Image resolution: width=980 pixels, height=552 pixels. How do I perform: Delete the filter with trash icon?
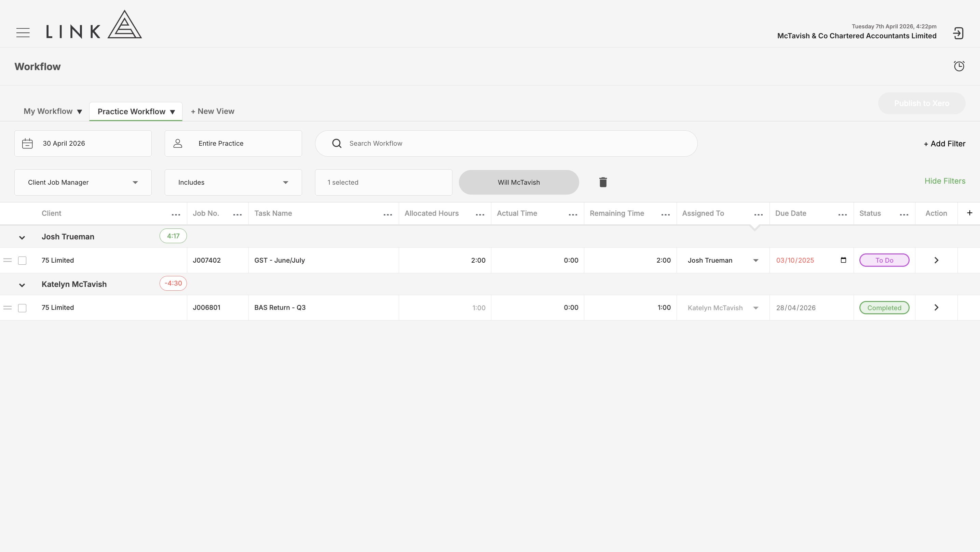click(603, 182)
